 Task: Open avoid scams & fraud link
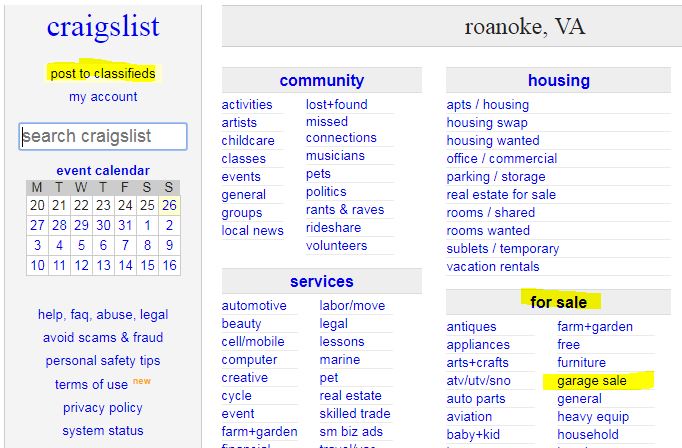[x=103, y=338]
